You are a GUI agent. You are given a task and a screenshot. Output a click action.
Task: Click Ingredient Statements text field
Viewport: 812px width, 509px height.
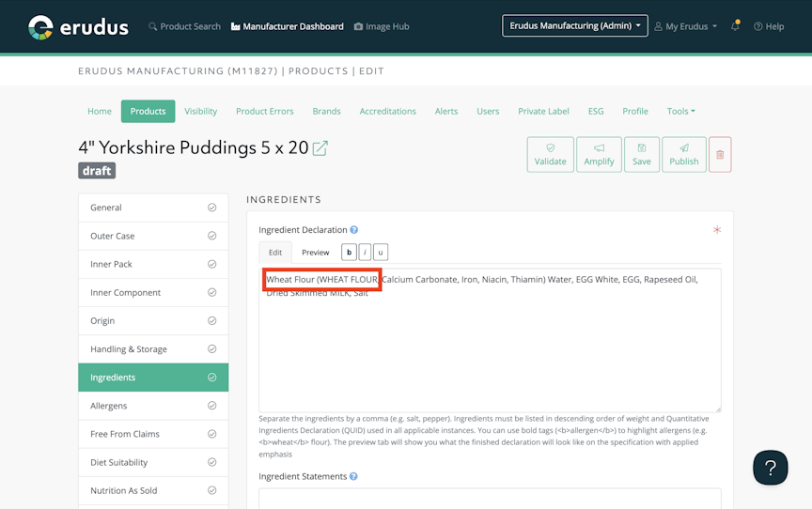(490, 499)
